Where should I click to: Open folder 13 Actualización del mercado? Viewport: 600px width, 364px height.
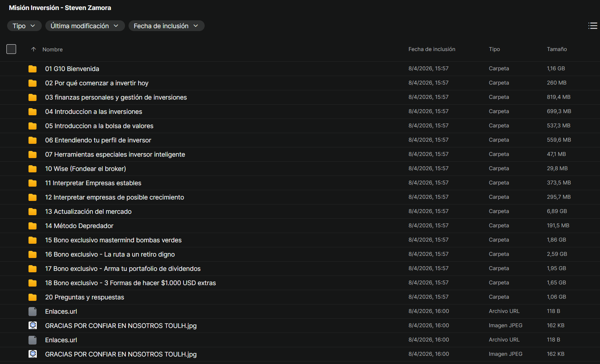(88, 212)
